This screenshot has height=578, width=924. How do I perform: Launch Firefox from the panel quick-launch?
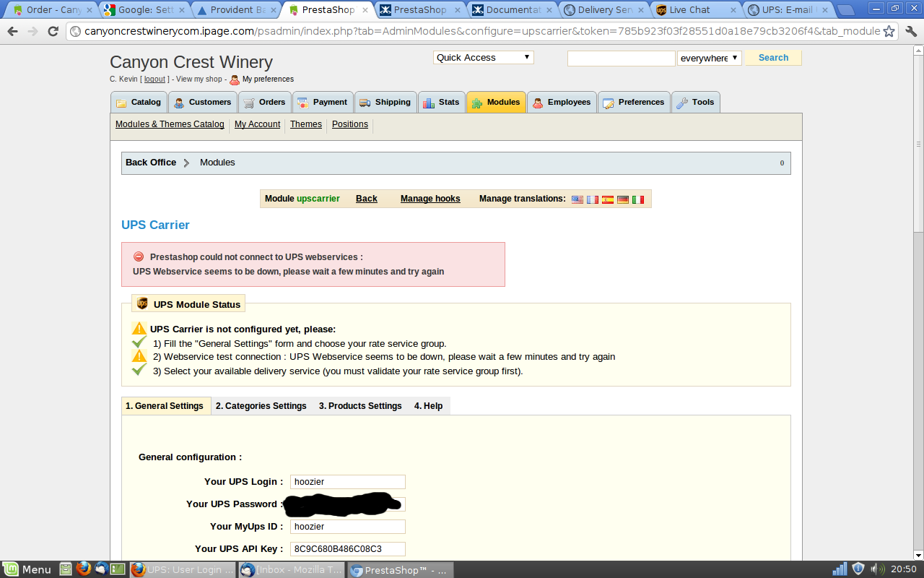point(84,569)
